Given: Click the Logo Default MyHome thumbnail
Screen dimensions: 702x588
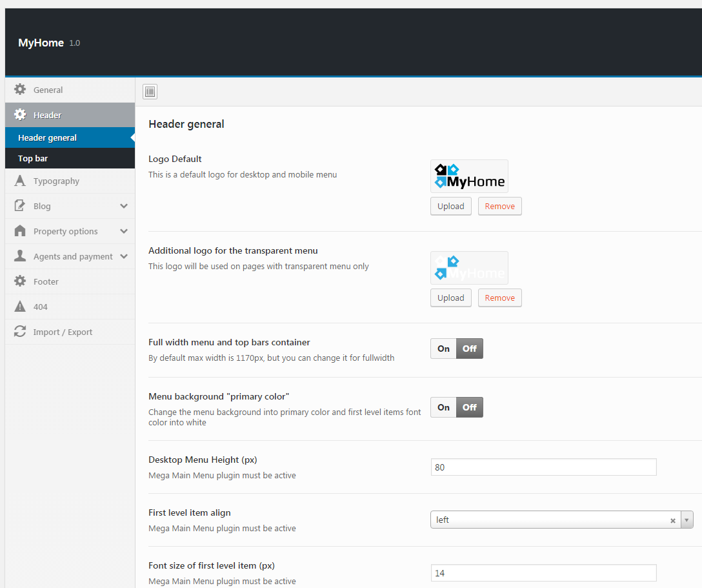Looking at the screenshot, I should (469, 176).
